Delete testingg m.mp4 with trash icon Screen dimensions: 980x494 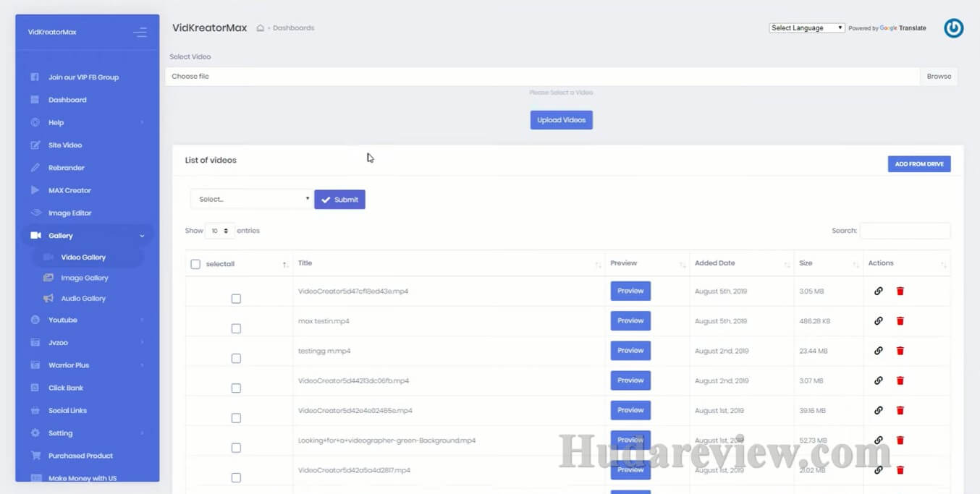tap(900, 351)
